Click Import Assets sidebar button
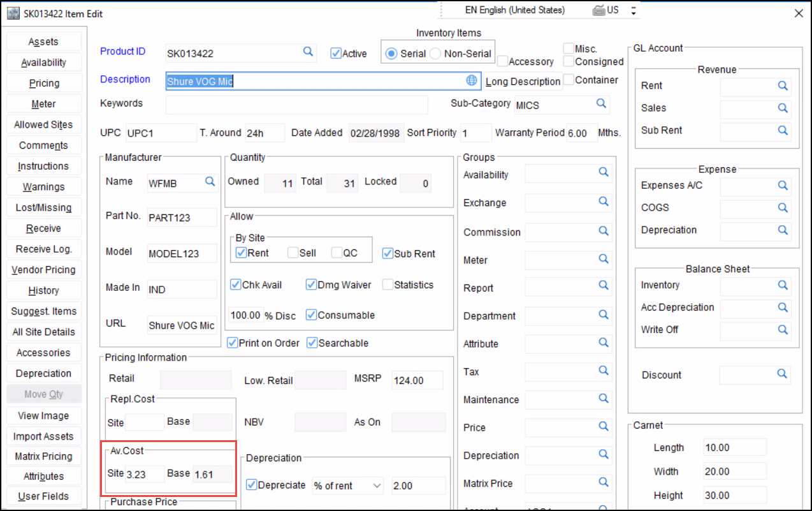 43,436
